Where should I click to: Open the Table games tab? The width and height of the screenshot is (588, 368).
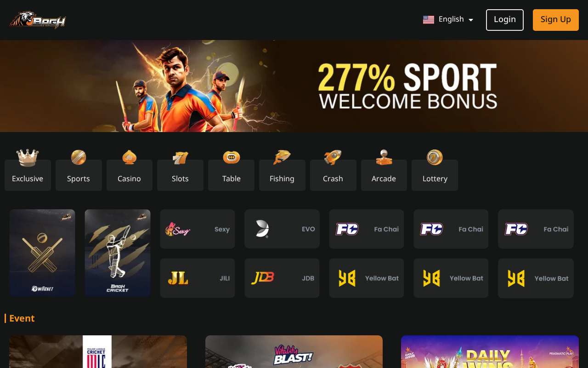231,170
